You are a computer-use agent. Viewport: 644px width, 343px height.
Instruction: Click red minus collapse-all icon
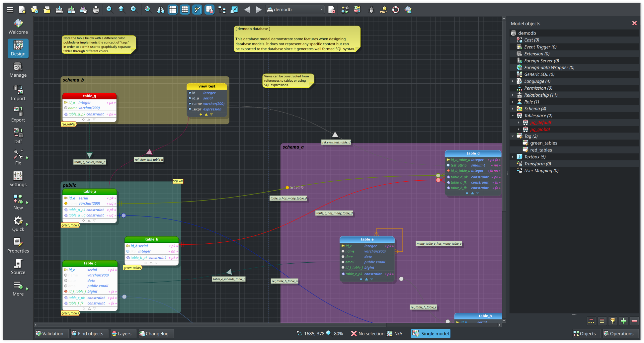click(x=634, y=321)
